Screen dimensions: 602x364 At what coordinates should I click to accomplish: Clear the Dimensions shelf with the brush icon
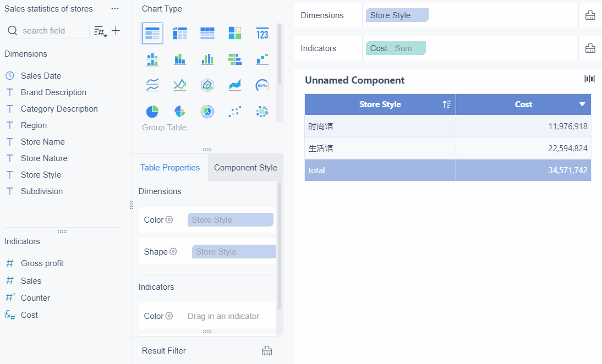tap(590, 15)
